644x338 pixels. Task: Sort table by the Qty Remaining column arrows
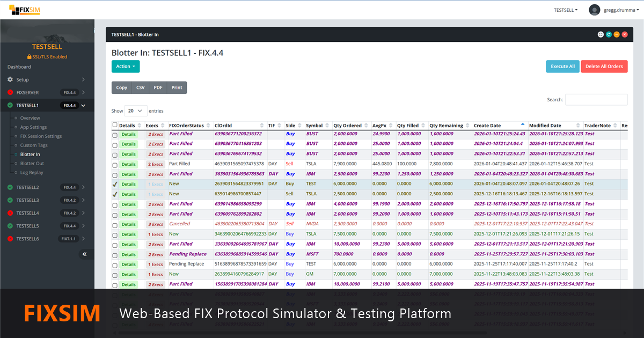[467, 126]
